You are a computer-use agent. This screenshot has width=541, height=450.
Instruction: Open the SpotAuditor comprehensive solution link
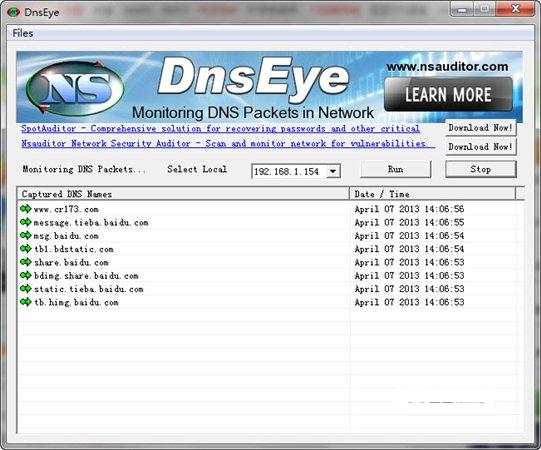[220, 129]
